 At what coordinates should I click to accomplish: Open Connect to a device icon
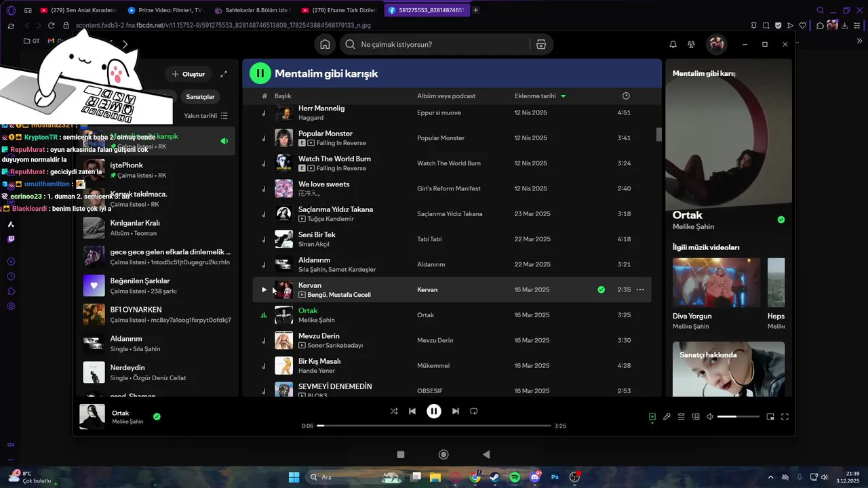pyautogui.click(x=696, y=417)
